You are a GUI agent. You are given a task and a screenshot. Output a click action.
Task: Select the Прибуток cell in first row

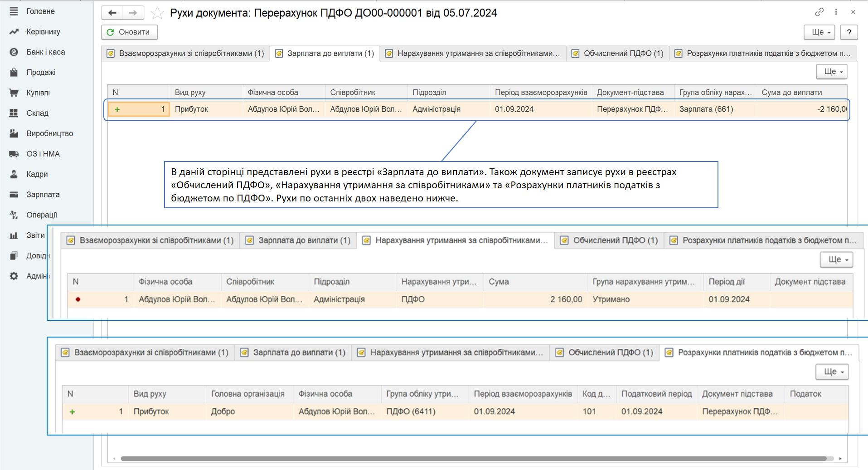tap(207, 109)
